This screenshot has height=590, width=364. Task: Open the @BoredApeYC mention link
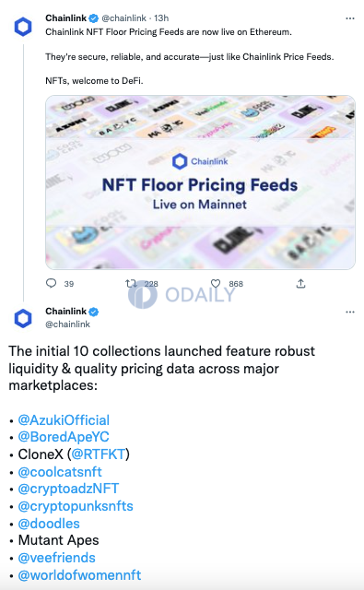(64, 437)
